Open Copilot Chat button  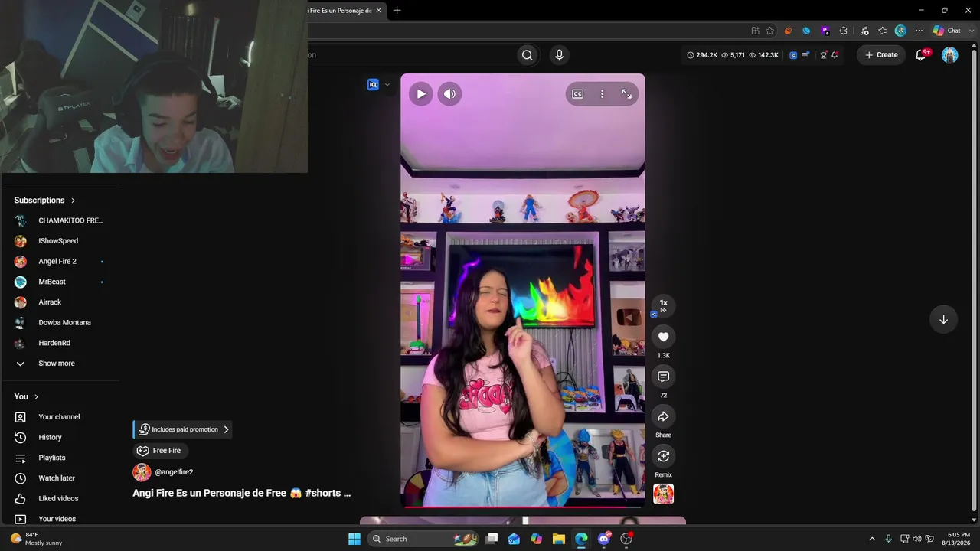tap(947, 31)
